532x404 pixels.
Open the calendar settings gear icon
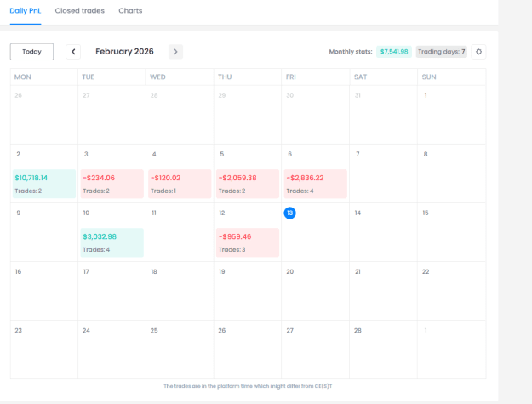click(478, 52)
